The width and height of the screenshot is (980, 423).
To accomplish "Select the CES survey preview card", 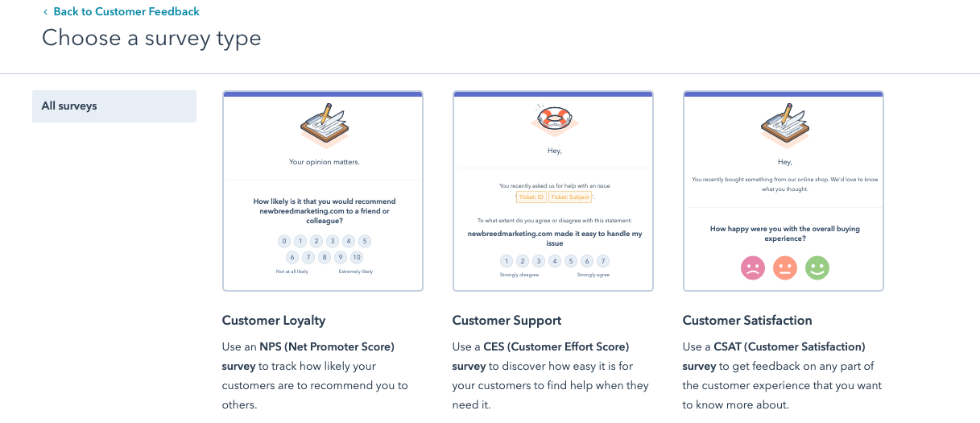I will click(x=553, y=191).
